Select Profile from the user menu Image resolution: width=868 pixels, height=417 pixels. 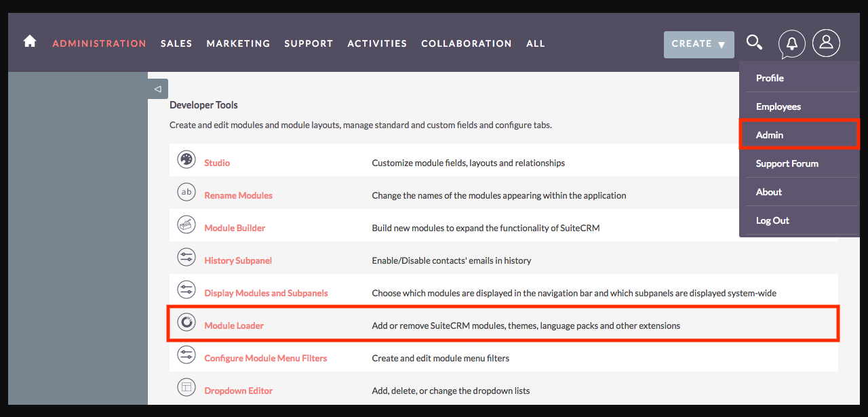pyautogui.click(x=770, y=78)
